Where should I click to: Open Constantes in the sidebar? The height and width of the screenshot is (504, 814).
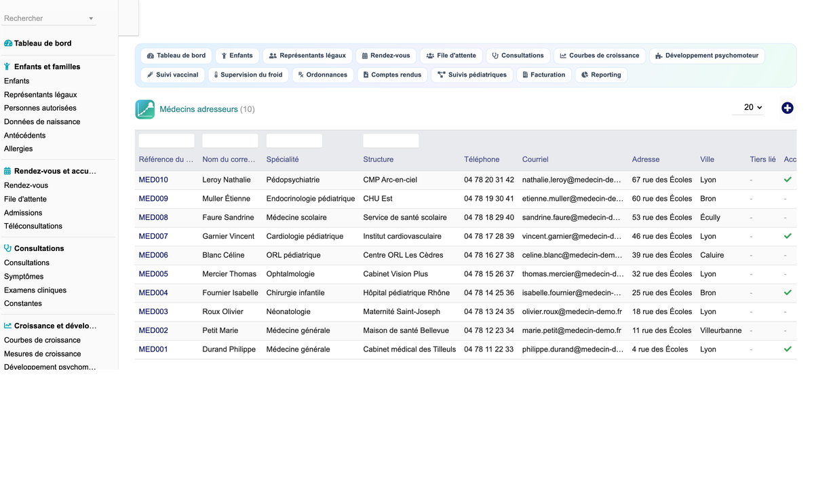click(x=23, y=303)
